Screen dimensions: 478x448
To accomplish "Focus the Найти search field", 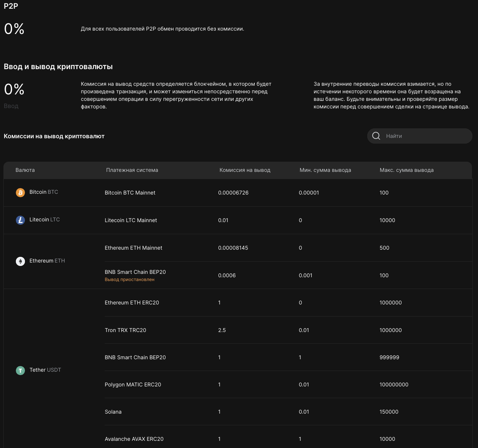I will pyautogui.click(x=425, y=136).
